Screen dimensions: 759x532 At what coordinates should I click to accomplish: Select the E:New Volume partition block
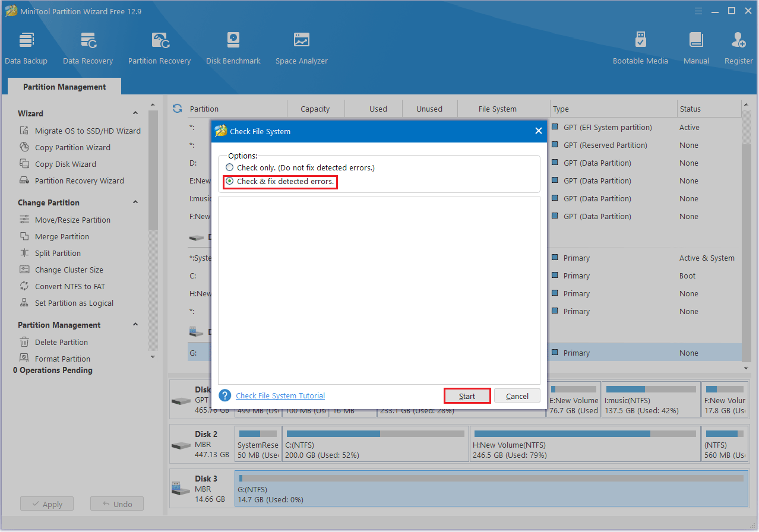coord(574,399)
